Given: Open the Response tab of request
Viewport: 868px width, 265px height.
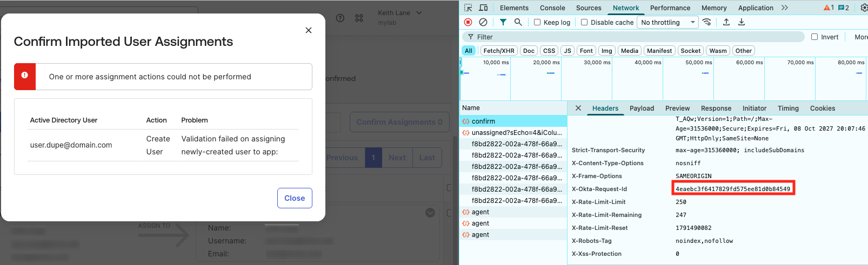Looking at the screenshot, I should (x=716, y=108).
